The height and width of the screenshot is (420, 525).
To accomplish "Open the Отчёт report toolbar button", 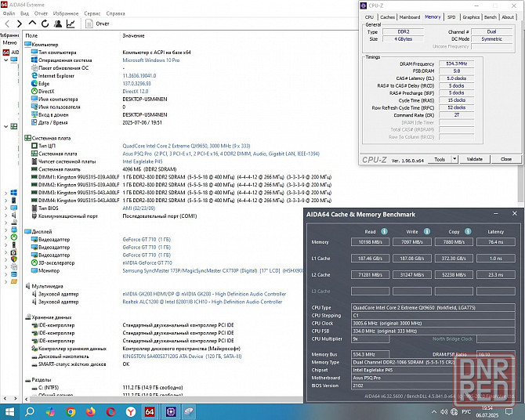I will (x=97, y=24).
